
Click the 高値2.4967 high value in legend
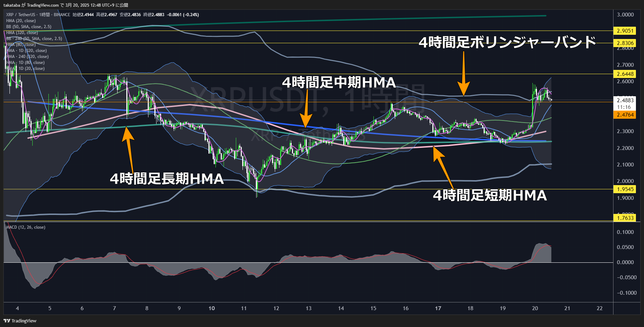(x=107, y=15)
